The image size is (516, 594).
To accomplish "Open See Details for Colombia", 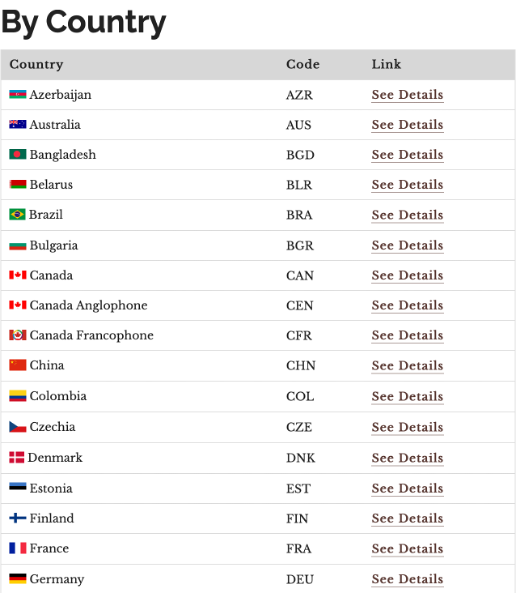I will point(407,396).
